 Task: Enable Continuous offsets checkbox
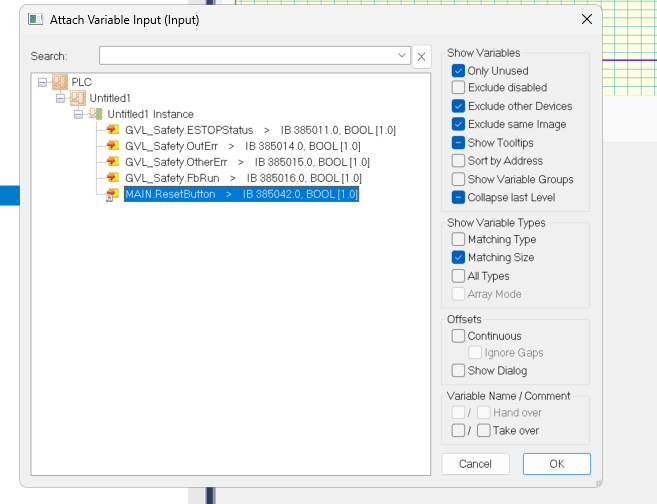pyautogui.click(x=458, y=336)
